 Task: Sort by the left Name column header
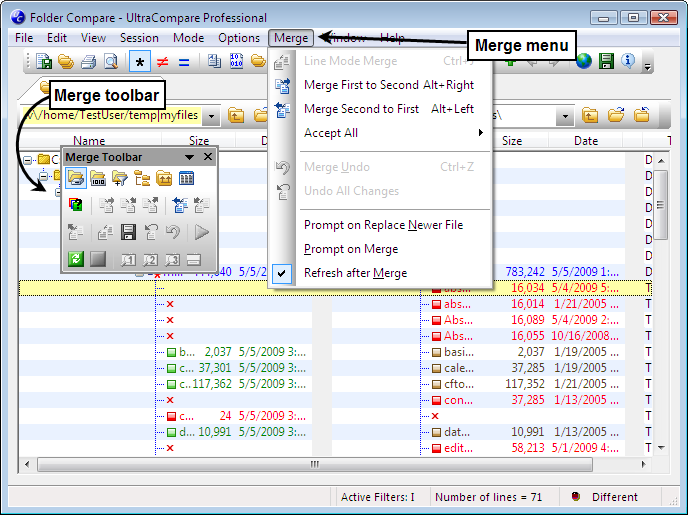click(x=90, y=141)
